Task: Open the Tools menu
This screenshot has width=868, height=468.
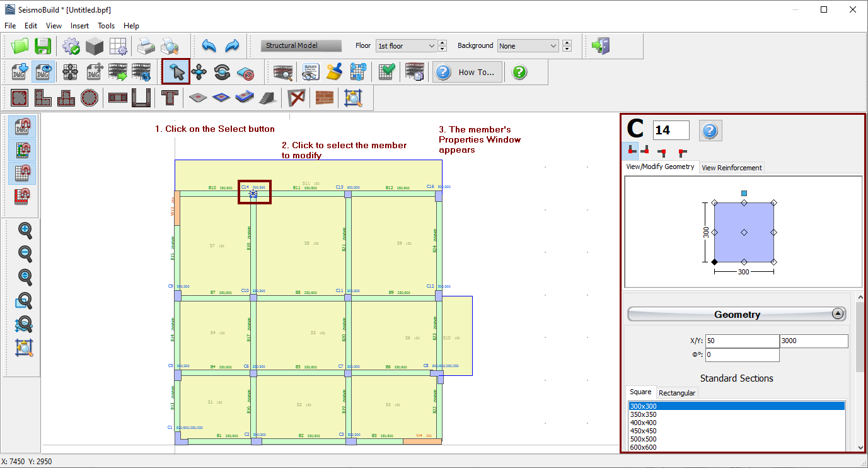Action: pyautogui.click(x=106, y=26)
